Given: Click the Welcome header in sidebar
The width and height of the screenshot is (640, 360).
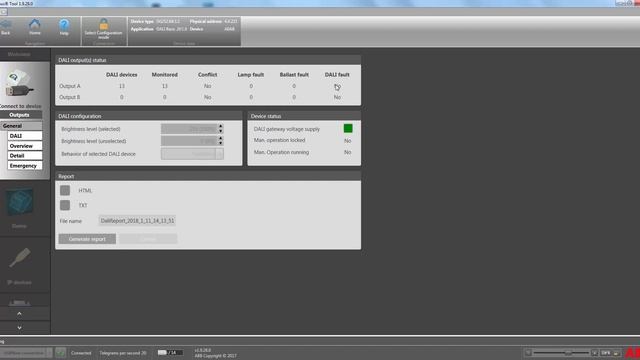Looking at the screenshot, I should tap(19, 54).
